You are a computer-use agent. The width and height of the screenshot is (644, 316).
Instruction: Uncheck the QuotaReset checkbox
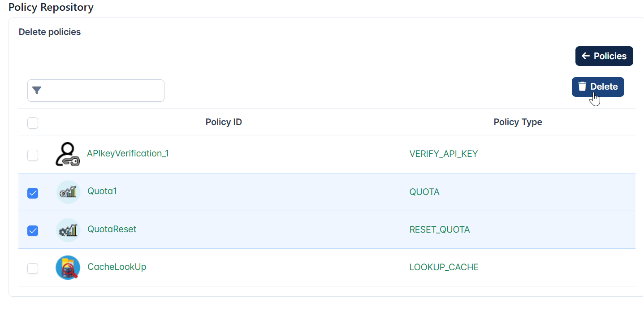33,230
